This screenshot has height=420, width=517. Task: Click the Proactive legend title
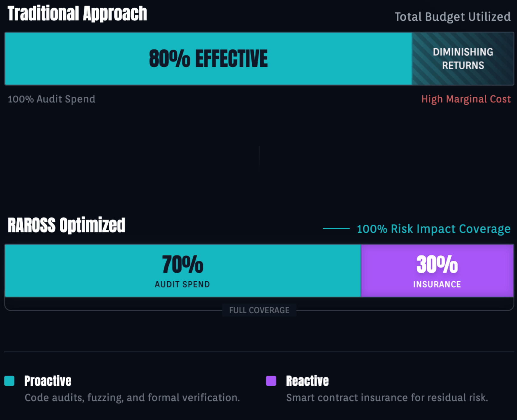coord(48,381)
